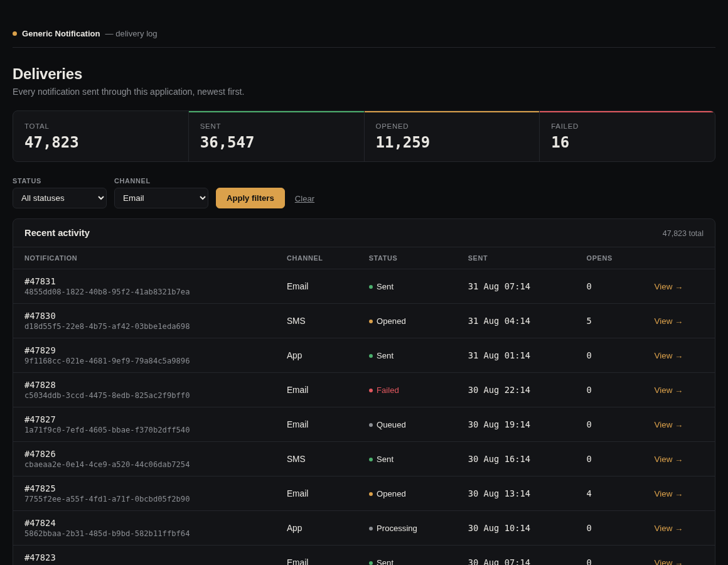Screen dimensions: 728x565
Task: Click the App channel in row #47824
Action: 294,529
